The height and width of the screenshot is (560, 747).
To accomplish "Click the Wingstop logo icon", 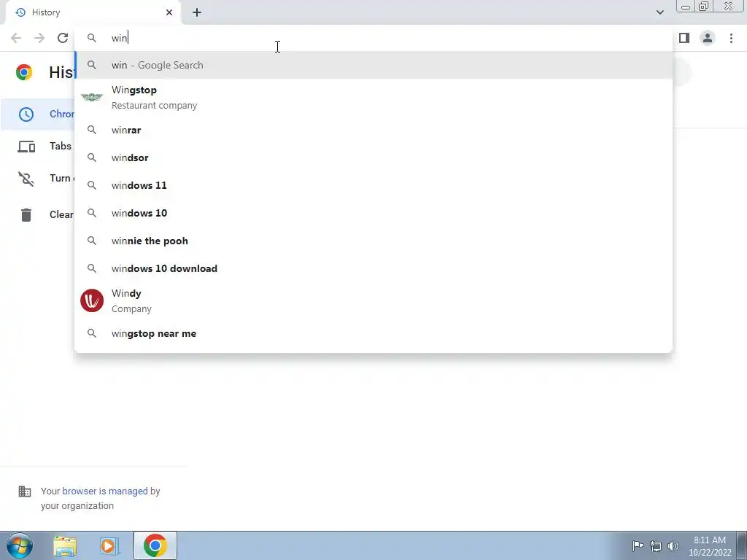I will coord(92,97).
